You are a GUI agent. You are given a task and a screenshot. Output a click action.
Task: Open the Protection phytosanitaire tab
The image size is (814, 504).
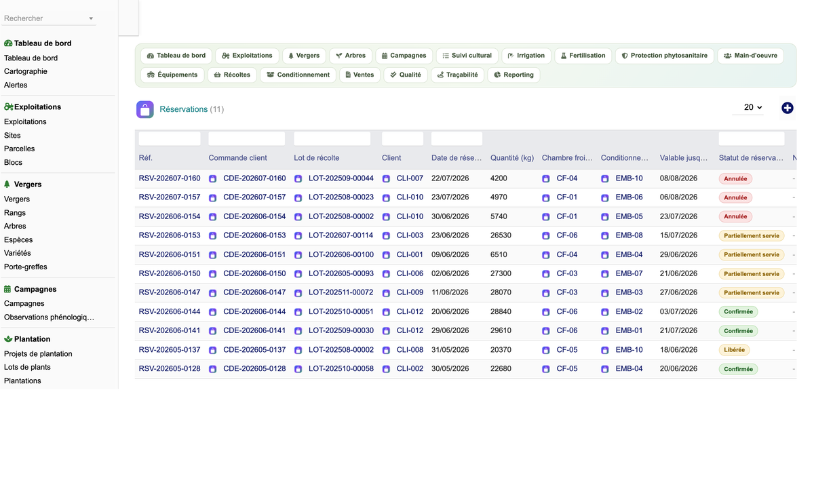tap(665, 56)
